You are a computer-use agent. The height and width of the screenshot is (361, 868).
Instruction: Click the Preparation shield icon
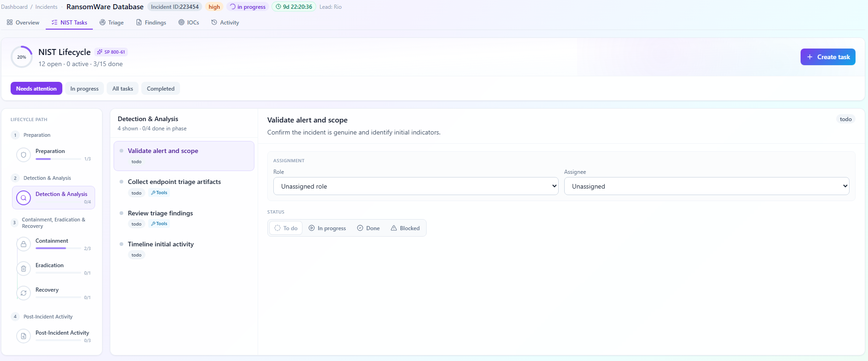point(24,155)
